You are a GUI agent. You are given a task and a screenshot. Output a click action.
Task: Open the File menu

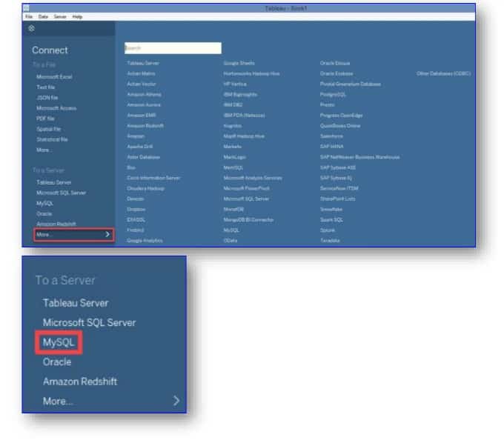pos(29,17)
